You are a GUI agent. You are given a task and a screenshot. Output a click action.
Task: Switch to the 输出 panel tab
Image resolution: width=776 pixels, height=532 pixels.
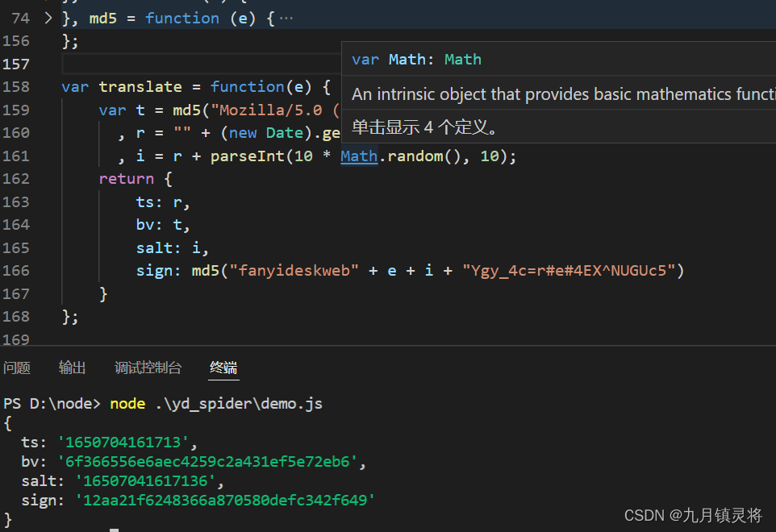(72, 368)
